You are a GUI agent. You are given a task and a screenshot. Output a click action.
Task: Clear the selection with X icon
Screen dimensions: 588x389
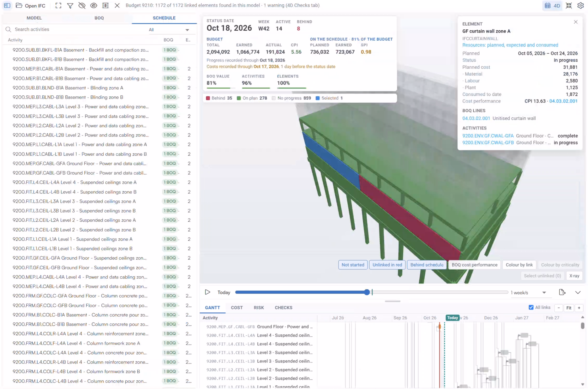tap(117, 6)
